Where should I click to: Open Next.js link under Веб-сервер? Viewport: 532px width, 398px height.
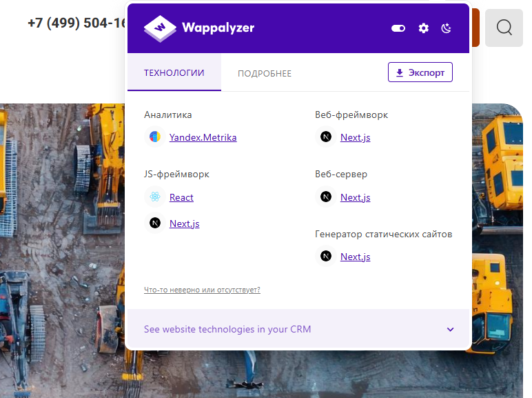pos(355,197)
